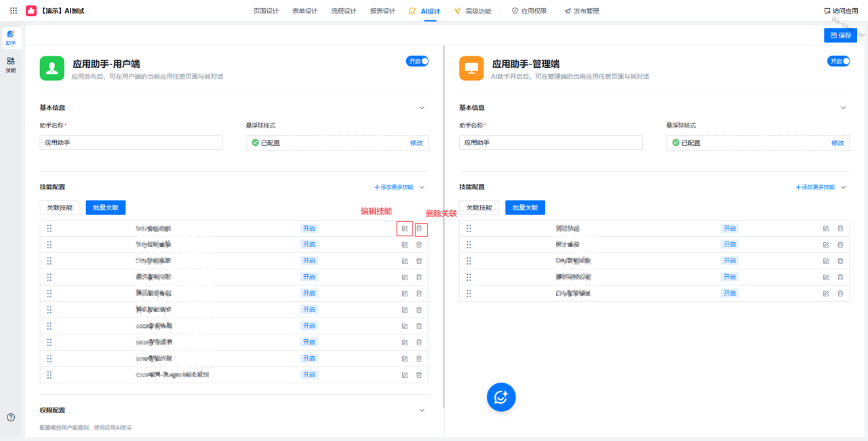This screenshot has height=441, width=868.
Task: Click the floating AI assistant chat bubble
Action: click(501, 398)
